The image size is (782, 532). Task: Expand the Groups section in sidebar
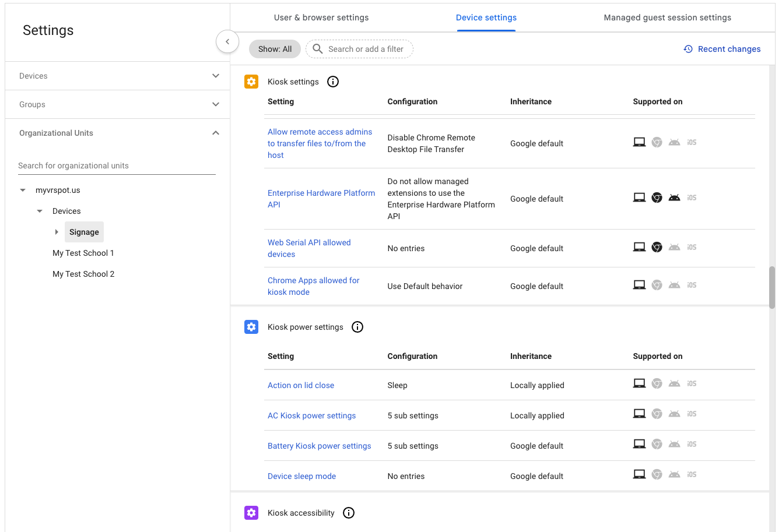pyautogui.click(x=215, y=104)
